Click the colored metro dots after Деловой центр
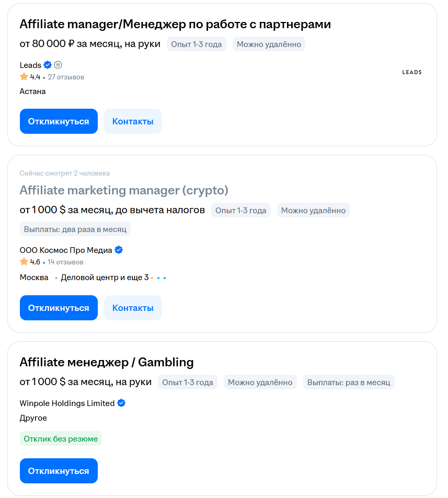Screen dimensions: 448x498 pyautogui.click(x=158, y=278)
